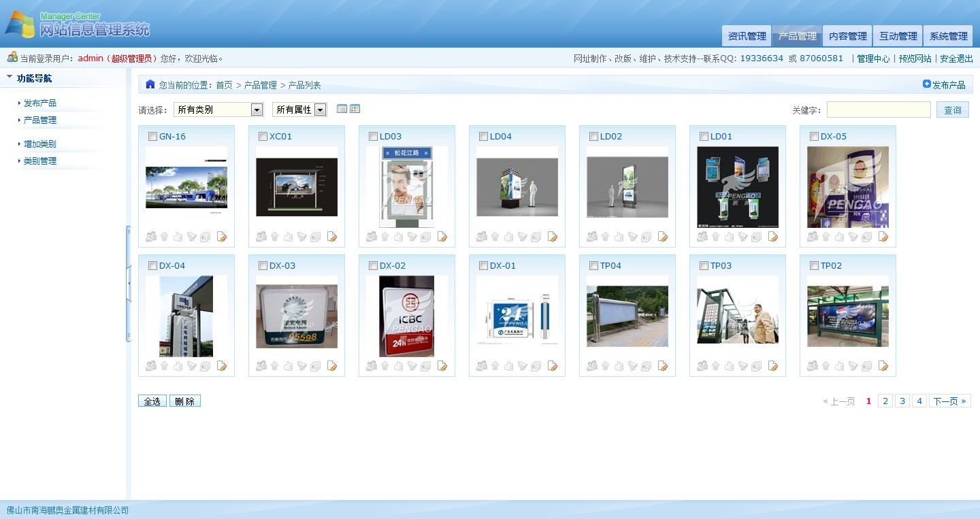This screenshot has width=980, height=519.
Task: Check the LD04 product checkbox
Action: [483, 136]
